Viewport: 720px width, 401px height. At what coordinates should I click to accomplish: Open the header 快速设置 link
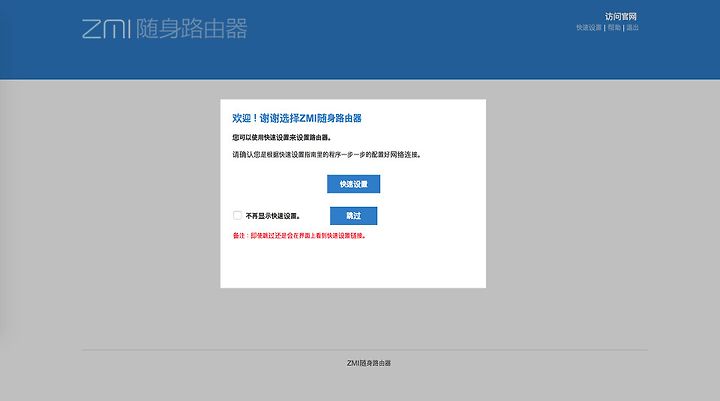pos(589,28)
